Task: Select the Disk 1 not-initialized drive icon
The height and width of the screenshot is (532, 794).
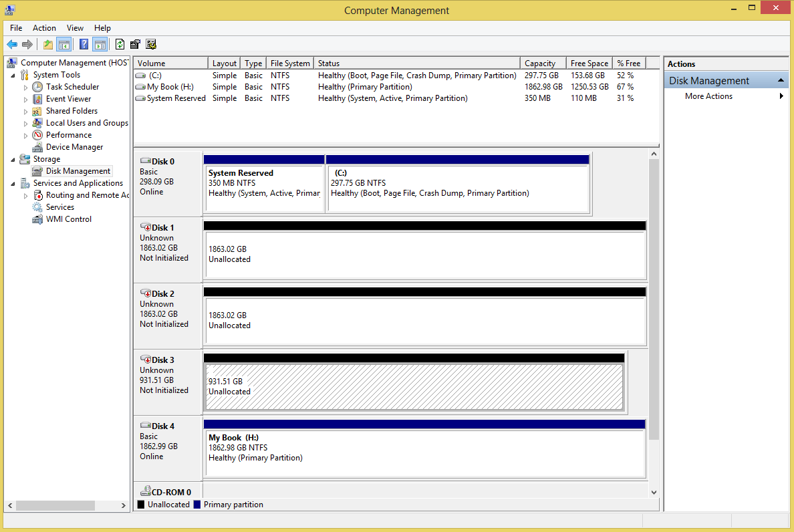Action: 145,227
